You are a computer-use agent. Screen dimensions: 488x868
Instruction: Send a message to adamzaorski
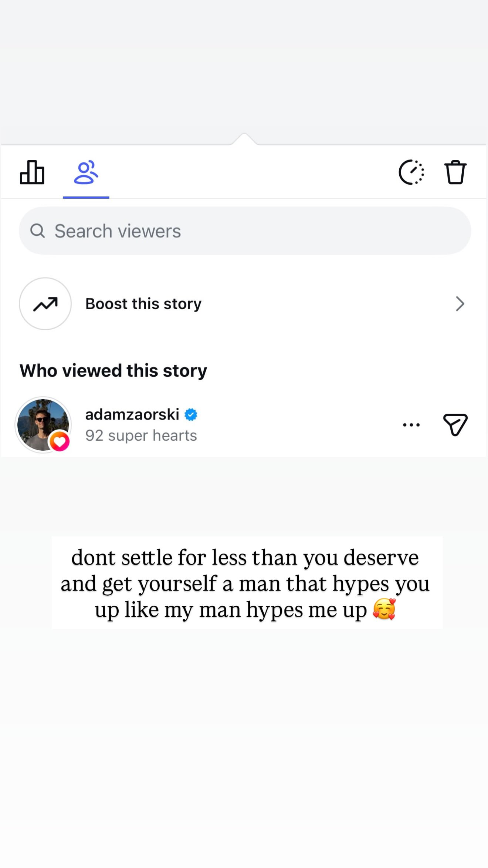point(455,425)
